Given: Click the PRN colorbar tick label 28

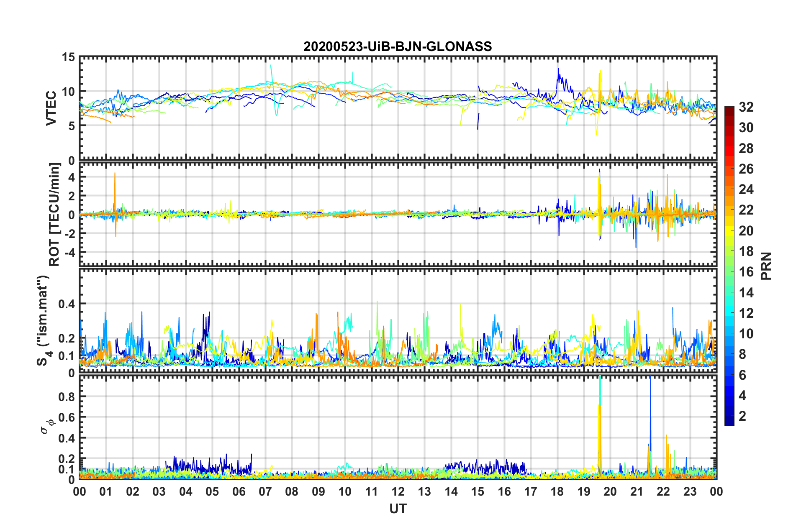Looking at the screenshot, I should [x=746, y=148].
